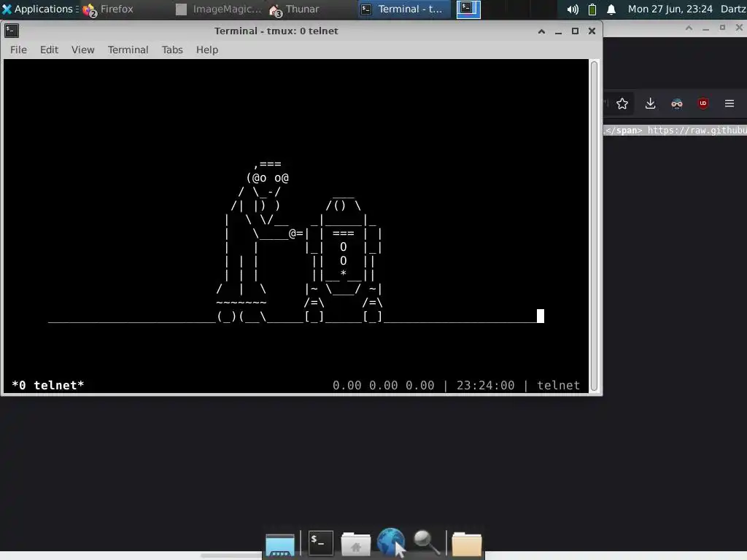This screenshot has width=747, height=560.
Task: Open the File menu in Terminal
Action: (18, 50)
